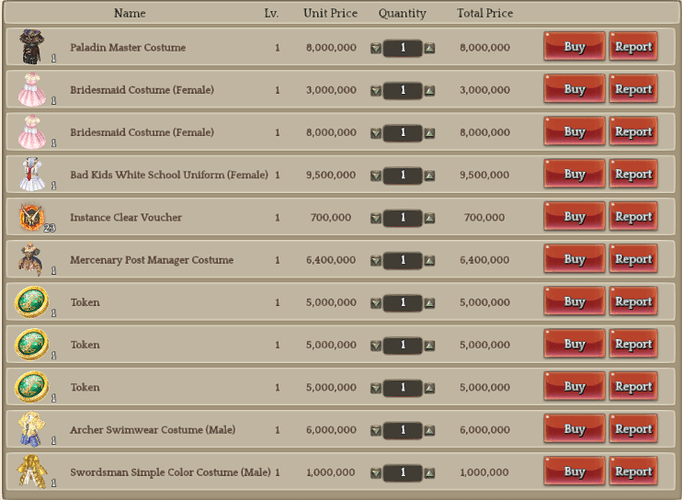The image size is (682, 500).
Task: Click the Instance Clear Voucher icon
Action: click(30, 217)
